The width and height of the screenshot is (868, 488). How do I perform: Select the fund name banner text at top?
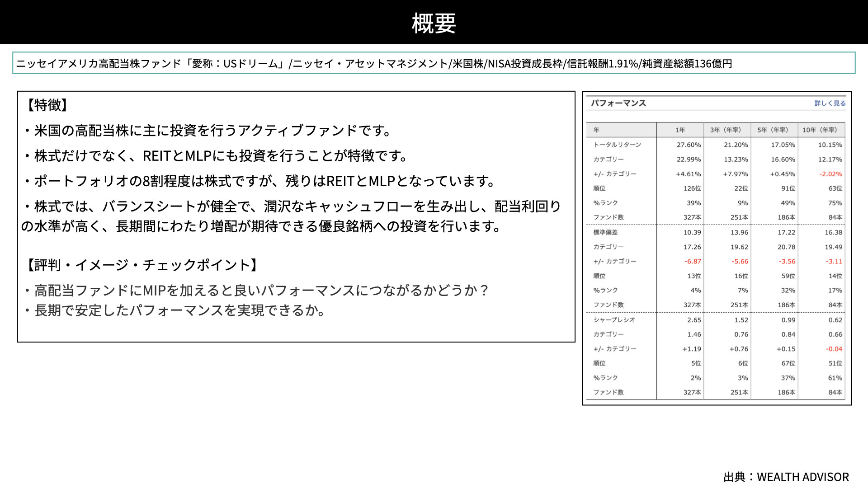[x=374, y=64]
